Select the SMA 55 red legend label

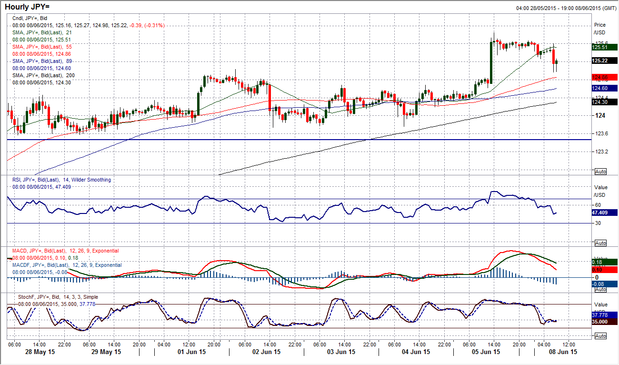(42, 47)
